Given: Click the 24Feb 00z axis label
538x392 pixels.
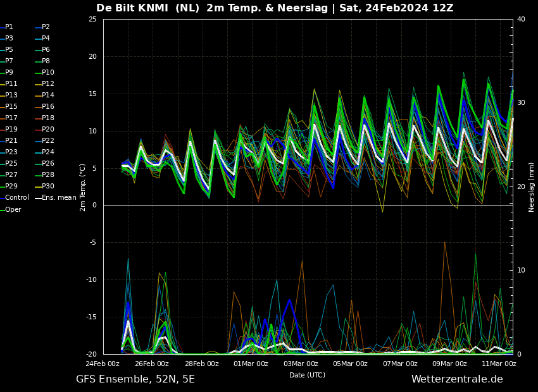Looking at the screenshot, I should coord(103,364).
